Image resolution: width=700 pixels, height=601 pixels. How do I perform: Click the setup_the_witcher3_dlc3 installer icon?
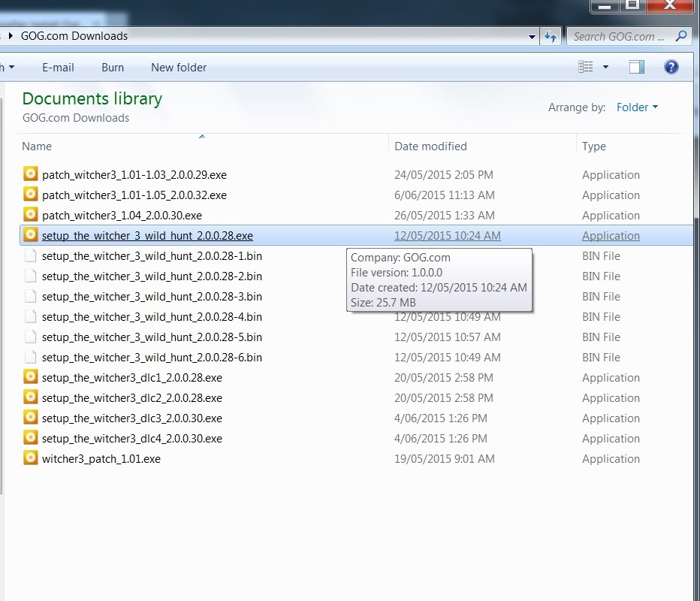(30, 418)
